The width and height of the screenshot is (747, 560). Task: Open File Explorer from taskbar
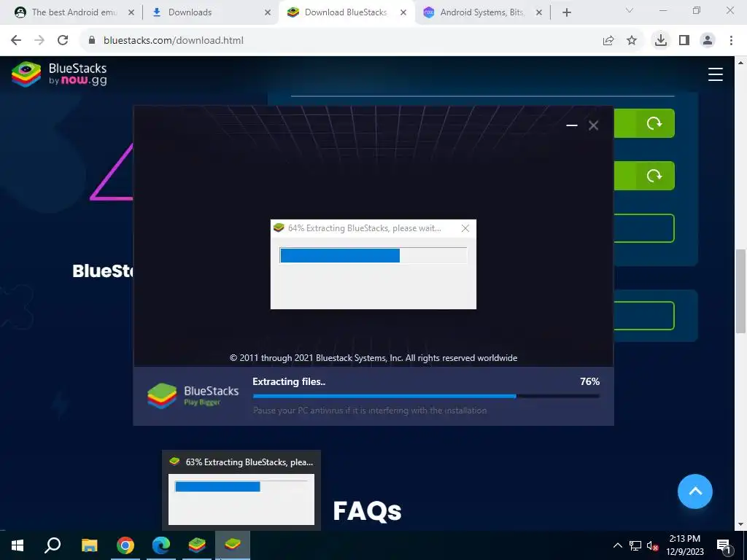click(89, 545)
